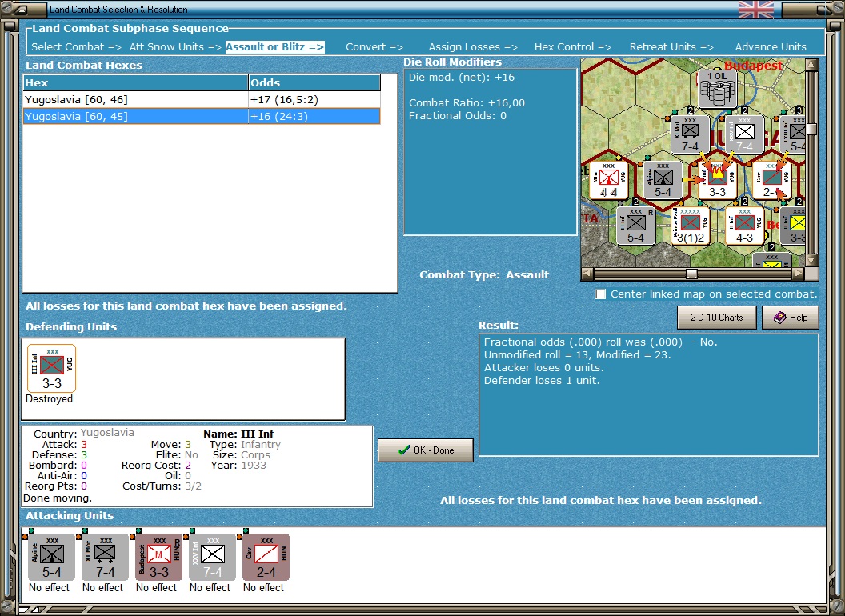Click odds cell +17 (16,5:2)

(x=314, y=100)
